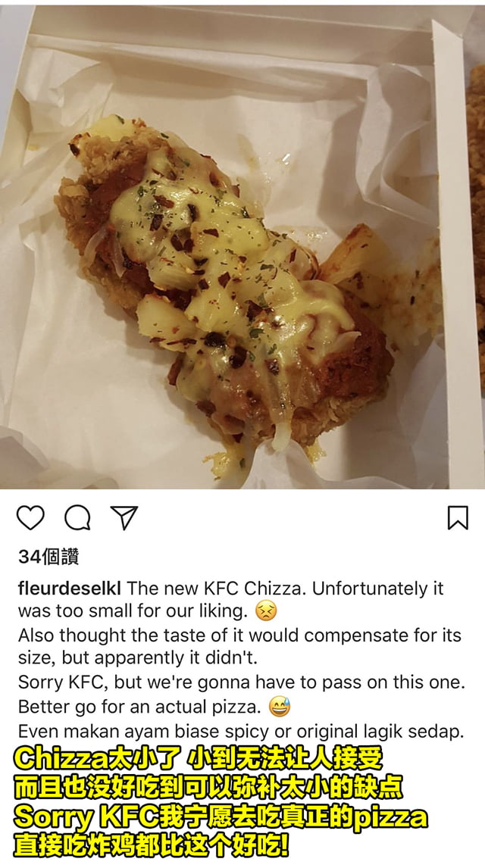Share the post with the paper plane icon
The height and width of the screenshot is (868, 485).
124,517
